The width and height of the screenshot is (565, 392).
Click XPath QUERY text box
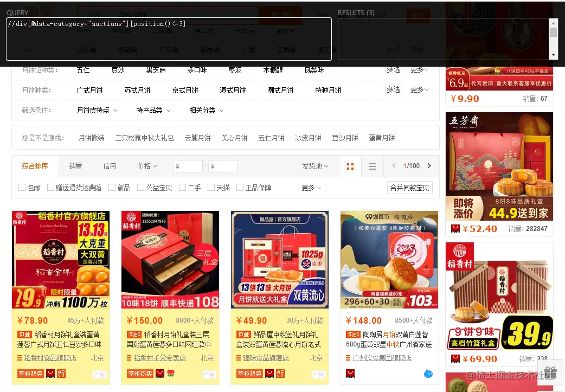tap(169, 39)
